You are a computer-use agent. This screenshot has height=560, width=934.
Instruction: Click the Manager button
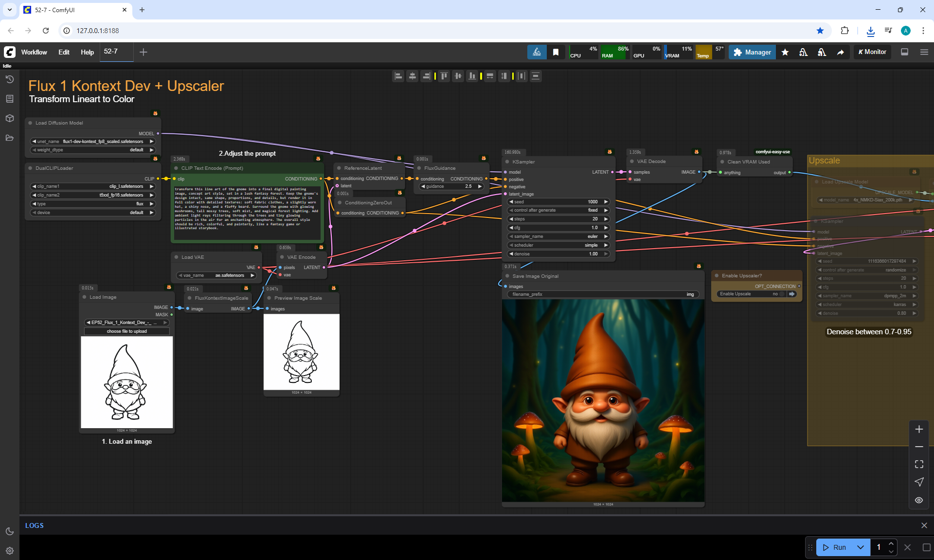tap(752, 52)
